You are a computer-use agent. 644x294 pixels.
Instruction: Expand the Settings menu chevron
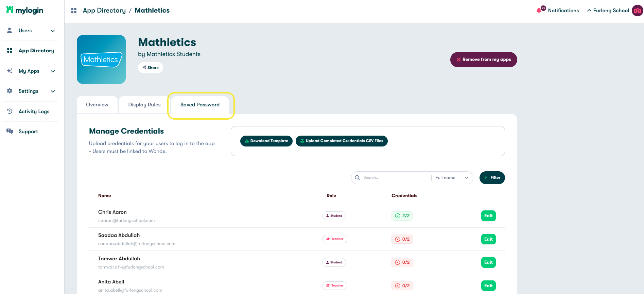53,91
